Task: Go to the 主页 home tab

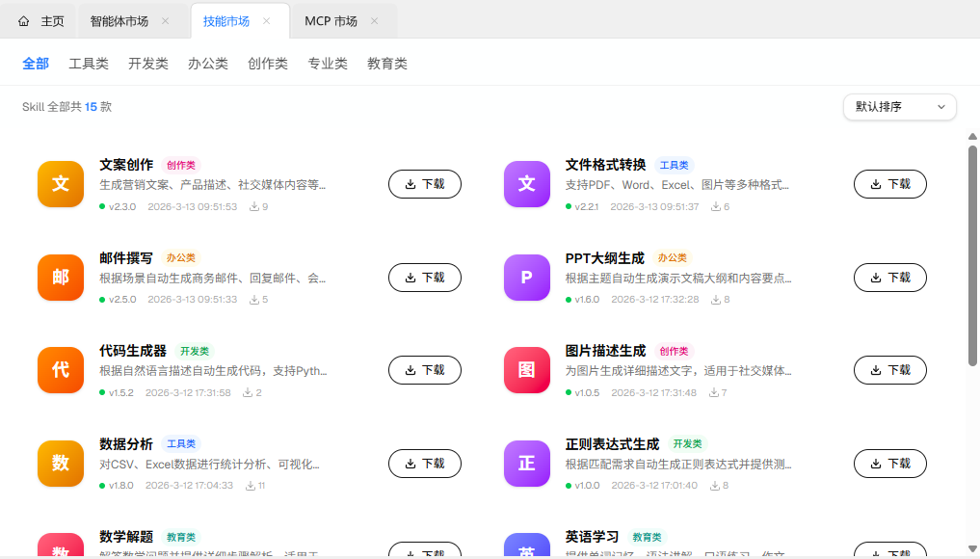Action: click(41, 21)
